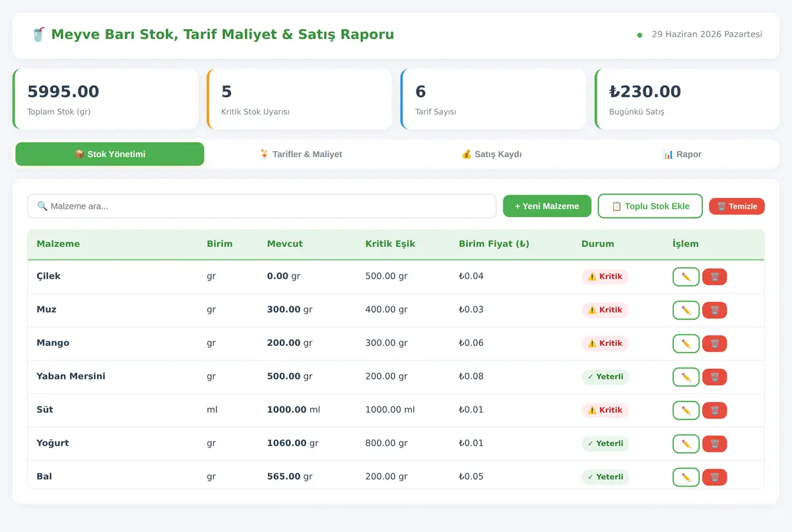The height and width of the screenshot is (532, 792).
Task: Click the Kritik badge in Süt row
Action: (x=605, y=411)
